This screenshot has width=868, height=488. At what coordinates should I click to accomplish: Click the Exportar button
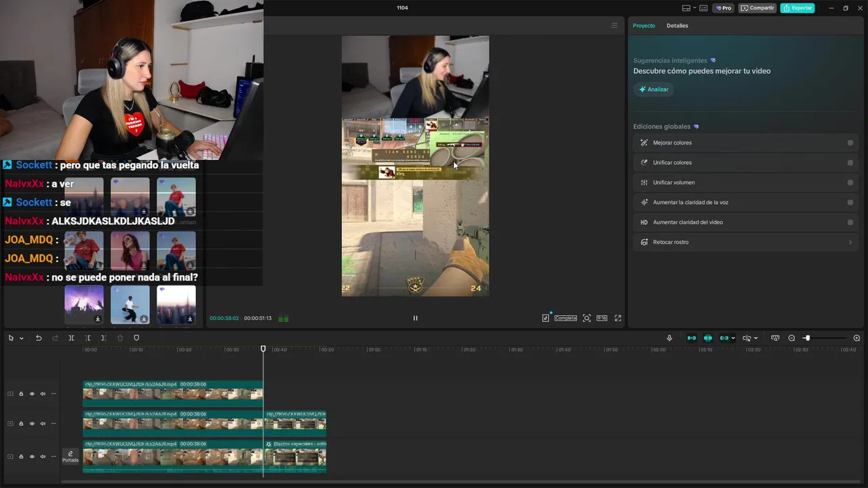tap(797, 8)
